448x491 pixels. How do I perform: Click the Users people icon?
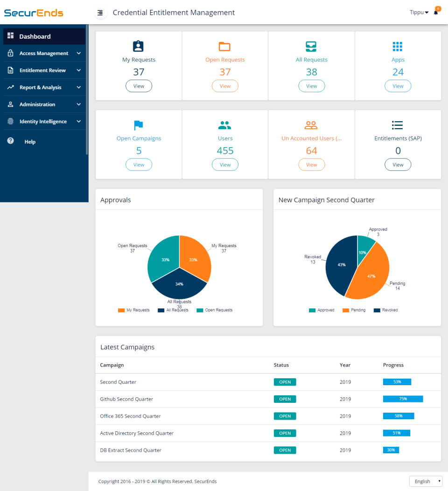[225, 125]
